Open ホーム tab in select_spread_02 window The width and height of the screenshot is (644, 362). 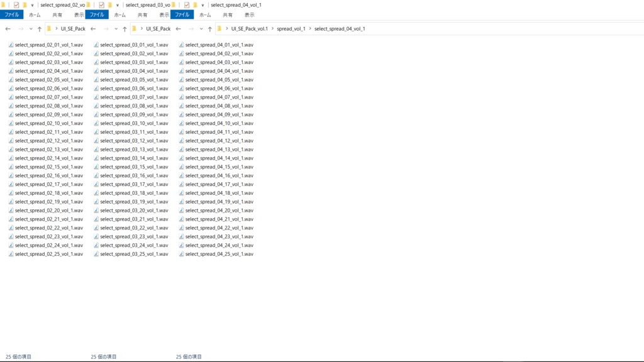point(35,15)
